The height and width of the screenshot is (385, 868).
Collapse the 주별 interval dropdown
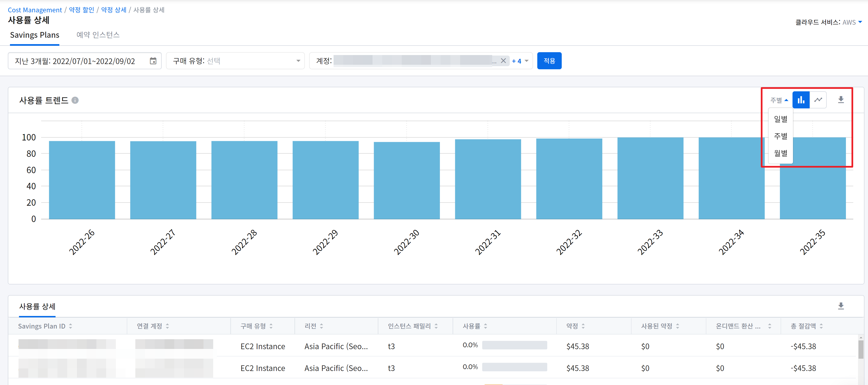779,100
